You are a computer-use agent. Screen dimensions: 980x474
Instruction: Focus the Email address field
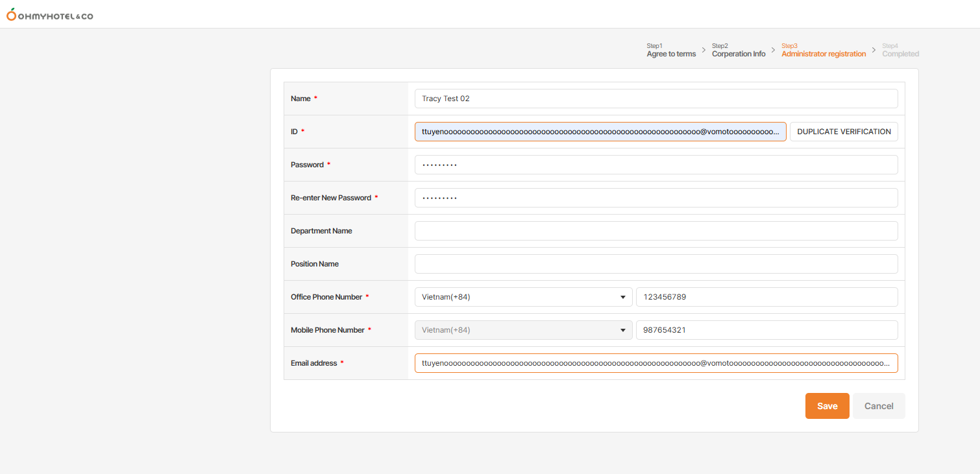(655, 363)
